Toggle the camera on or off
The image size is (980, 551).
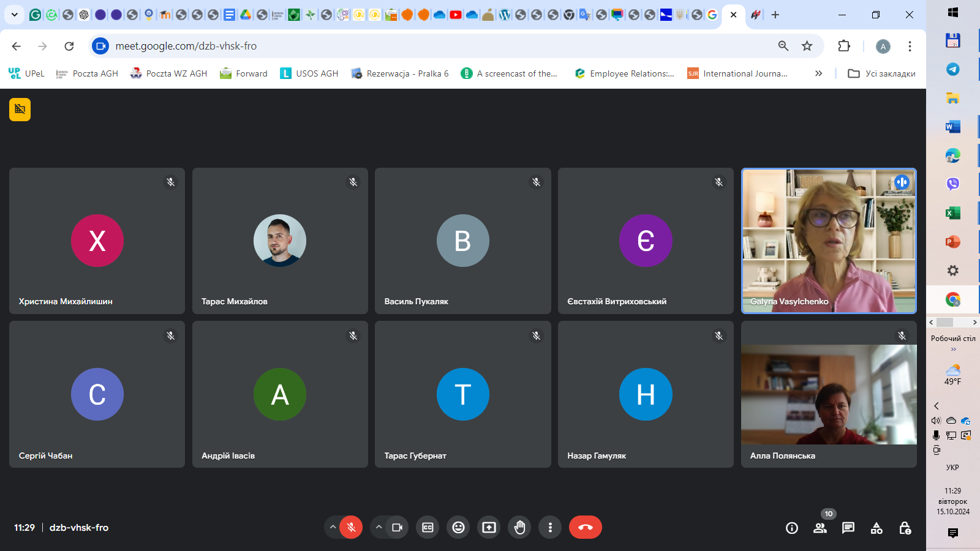(397, 527)
